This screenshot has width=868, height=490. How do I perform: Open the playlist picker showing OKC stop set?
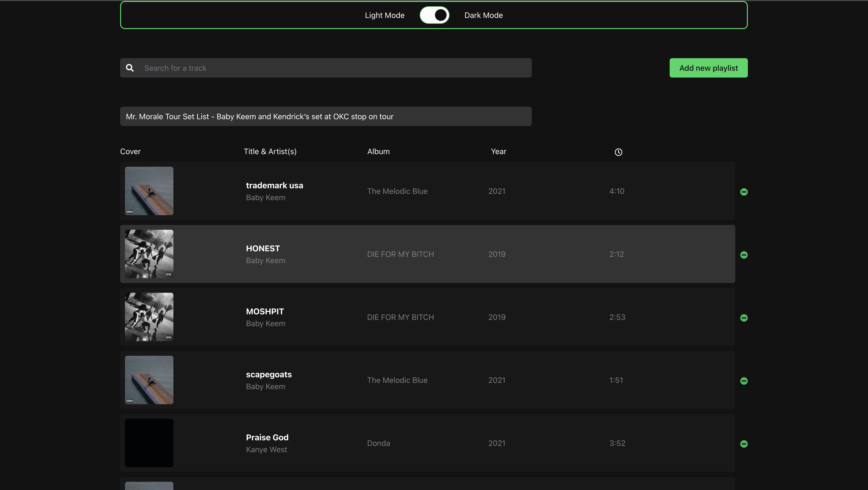coord(326,116)
